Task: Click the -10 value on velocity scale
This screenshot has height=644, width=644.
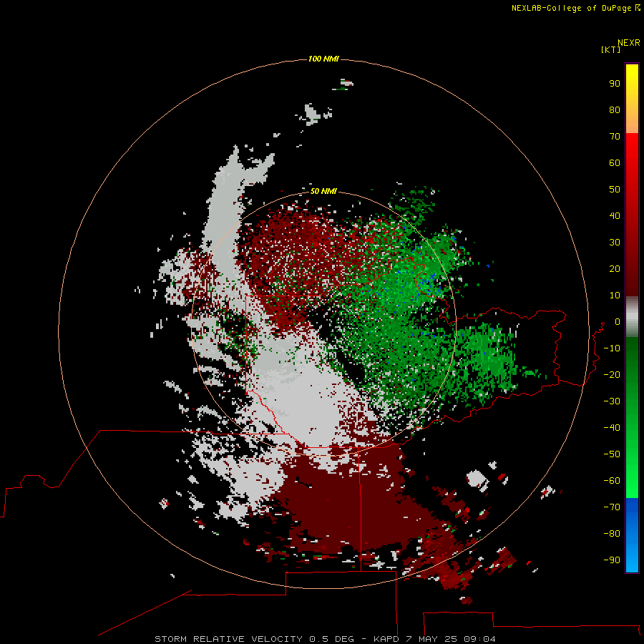Action: coord(612,348)
